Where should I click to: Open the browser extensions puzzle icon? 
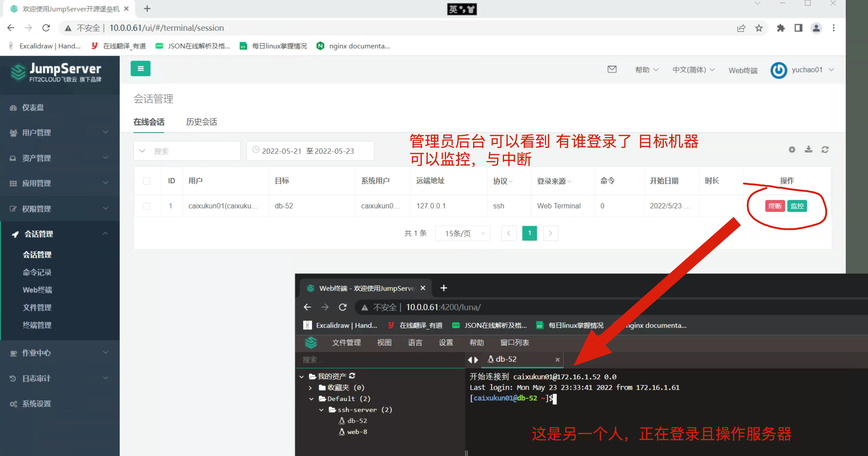click(x=780, y=28)
